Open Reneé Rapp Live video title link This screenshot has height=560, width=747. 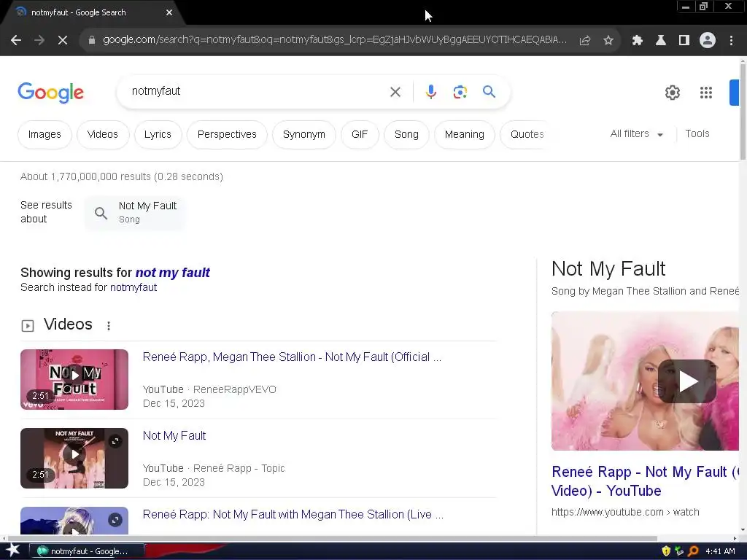pos(293,514)
